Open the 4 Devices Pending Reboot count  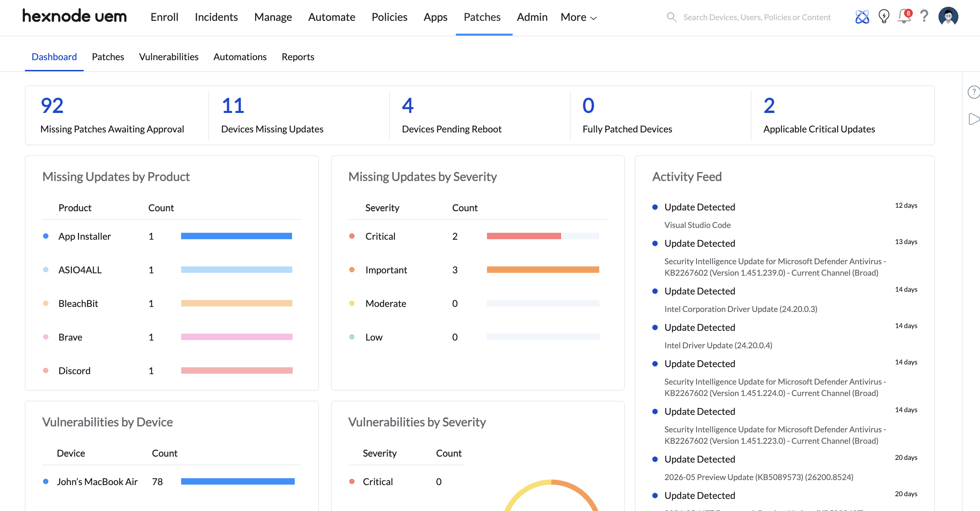[x=408, y=106]
